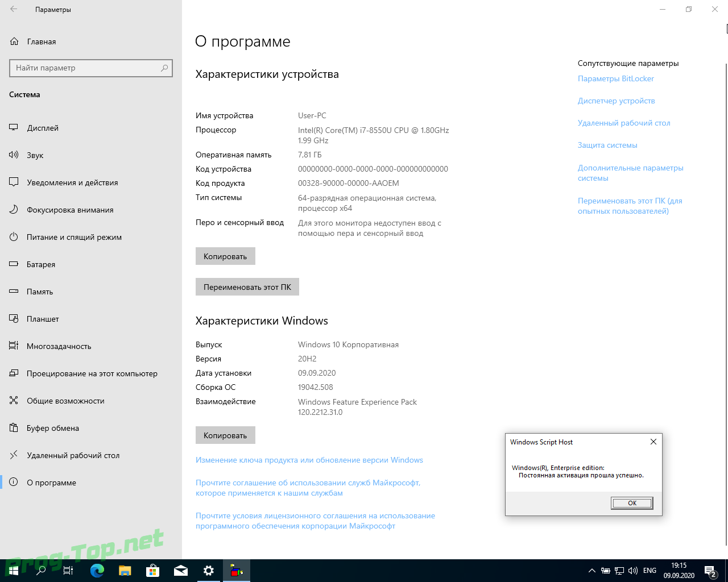Launch Microsoft Edge from the taskbar
The height and width of the screenshot is (582, 728).
pos(97,571)
